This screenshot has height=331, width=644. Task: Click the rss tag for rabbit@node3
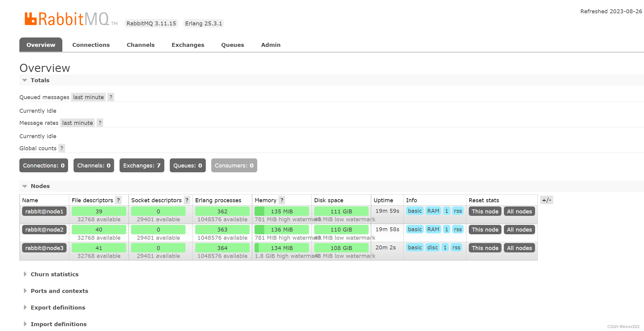(456, 247)
